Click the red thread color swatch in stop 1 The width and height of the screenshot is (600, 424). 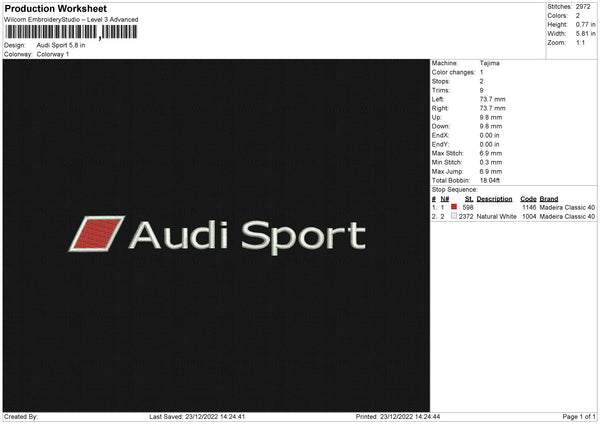click(454, 207)
